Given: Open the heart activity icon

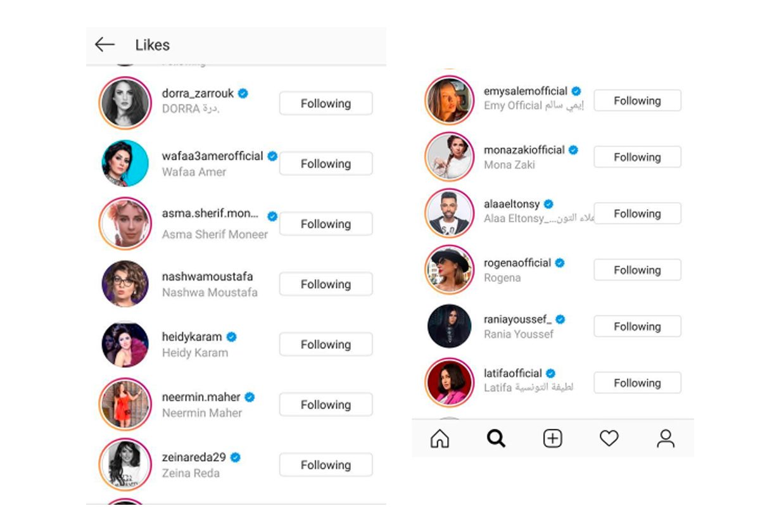Looking at the screenshot, I should pyautogui.click(x=609, y=438).
